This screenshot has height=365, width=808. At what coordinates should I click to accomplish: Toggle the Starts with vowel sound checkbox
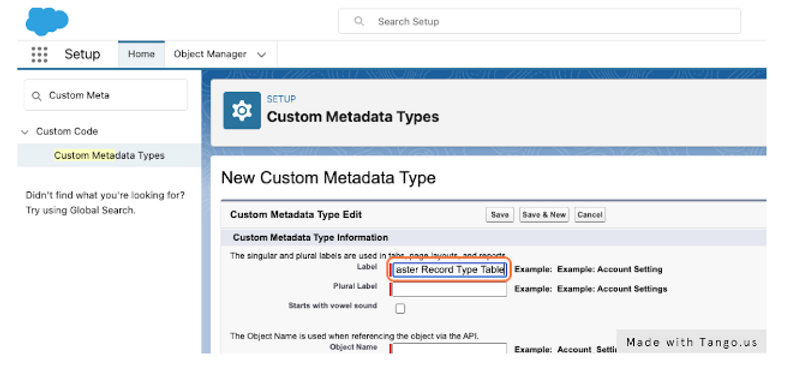coord(400,308)
